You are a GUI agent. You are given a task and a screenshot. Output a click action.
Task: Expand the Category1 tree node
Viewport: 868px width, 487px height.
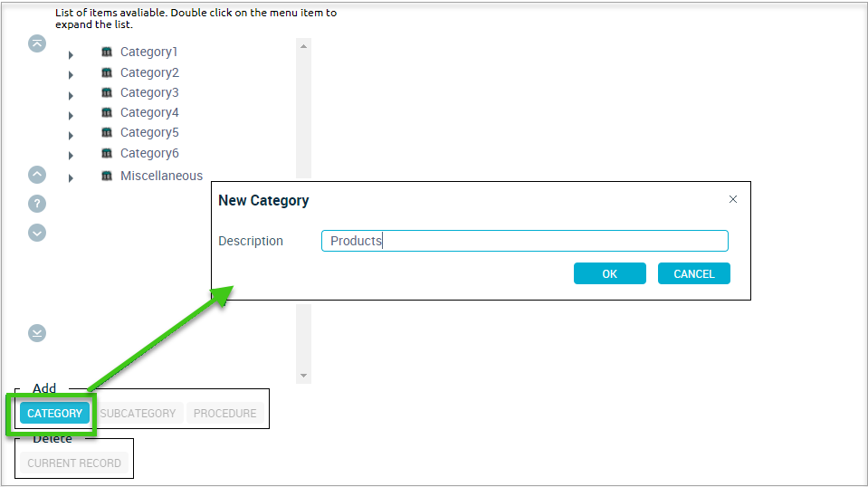coord(71,55)
